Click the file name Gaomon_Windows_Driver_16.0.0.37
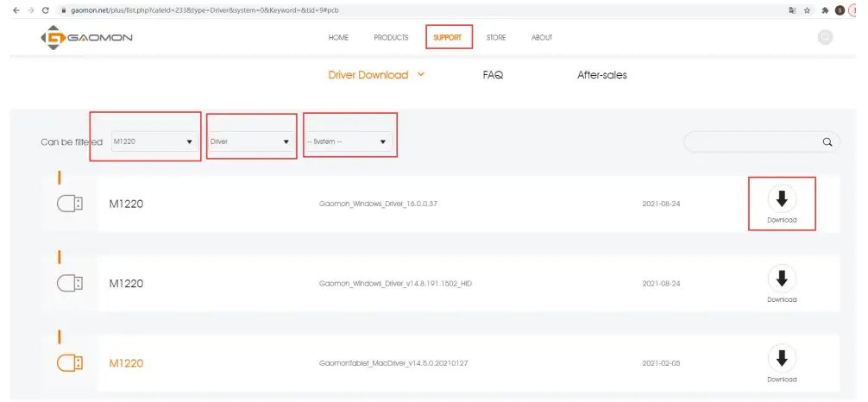The image size is (868, 402). (x=378, y=204)
